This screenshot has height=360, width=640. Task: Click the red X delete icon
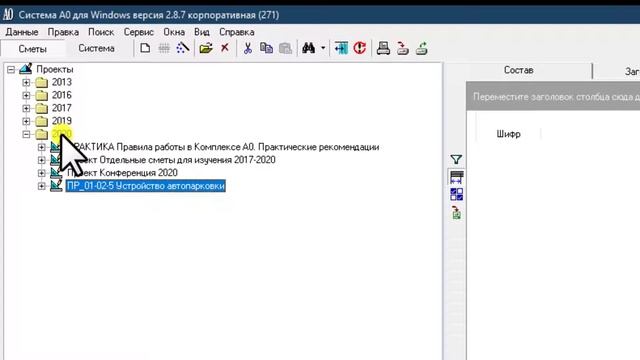coord(224,48)
